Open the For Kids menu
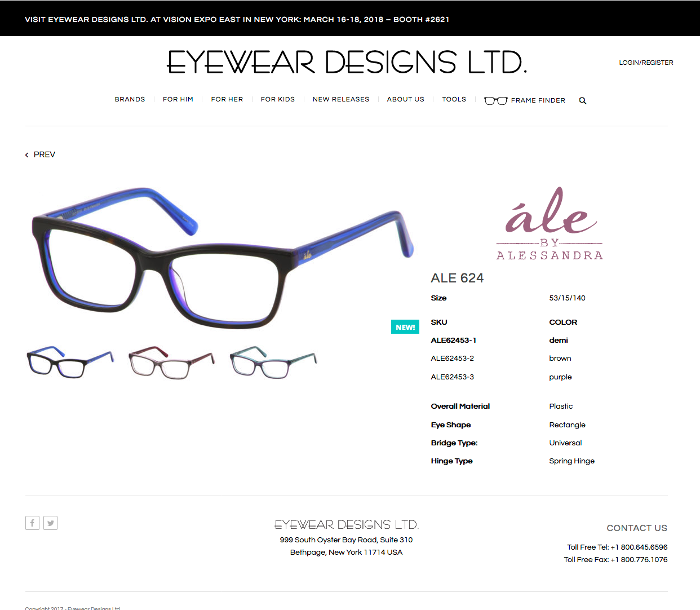 pos(278,99)
